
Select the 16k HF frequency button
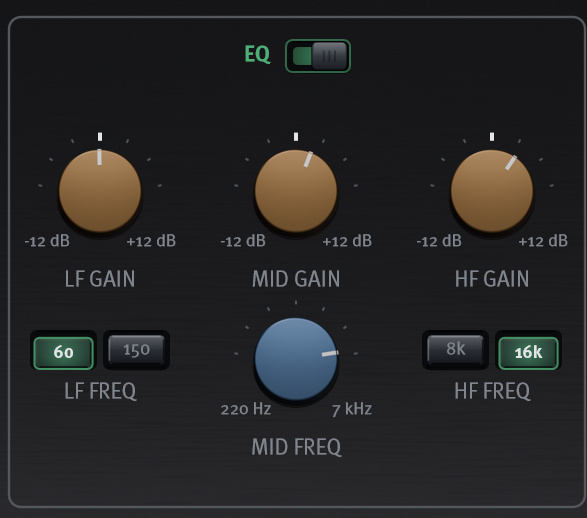click(528, 353)
